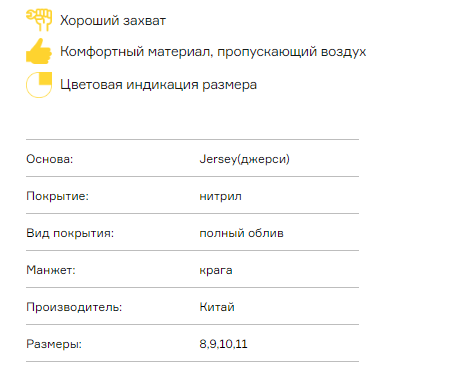
Task: Click the size color indication pie icon
Action: [39, 85]
